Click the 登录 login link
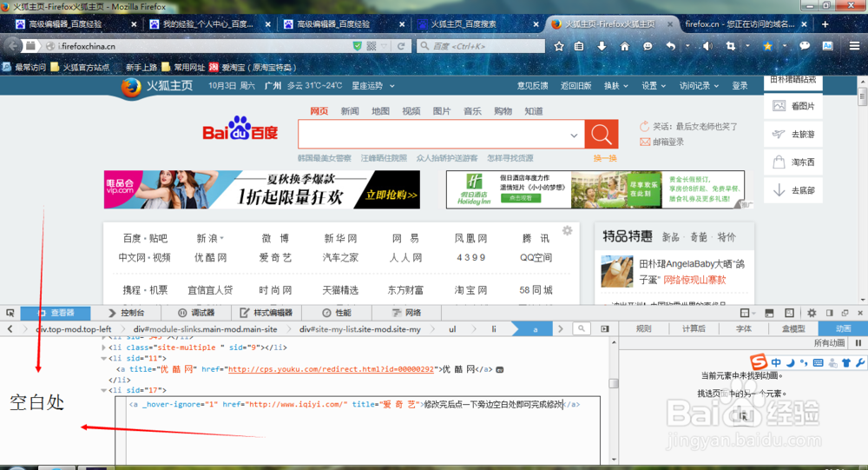Screen dimensions: 868x470 (x=740, y=86)
